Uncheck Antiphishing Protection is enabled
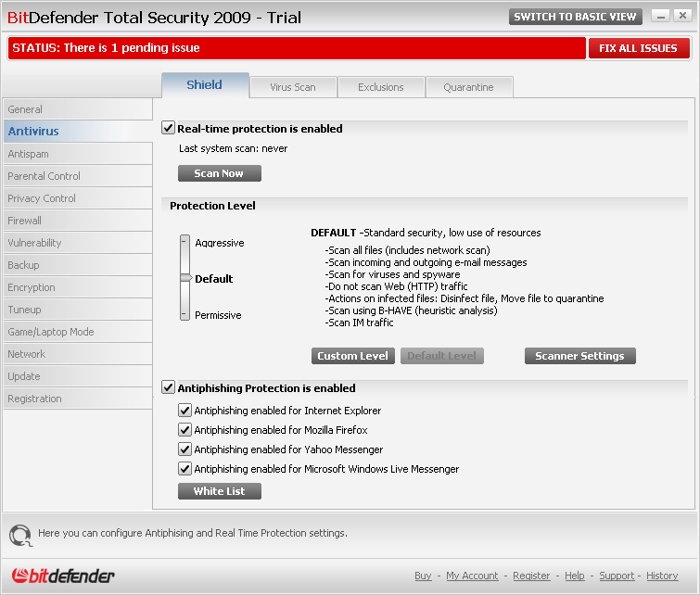700x595 pixels. [168, 387]
